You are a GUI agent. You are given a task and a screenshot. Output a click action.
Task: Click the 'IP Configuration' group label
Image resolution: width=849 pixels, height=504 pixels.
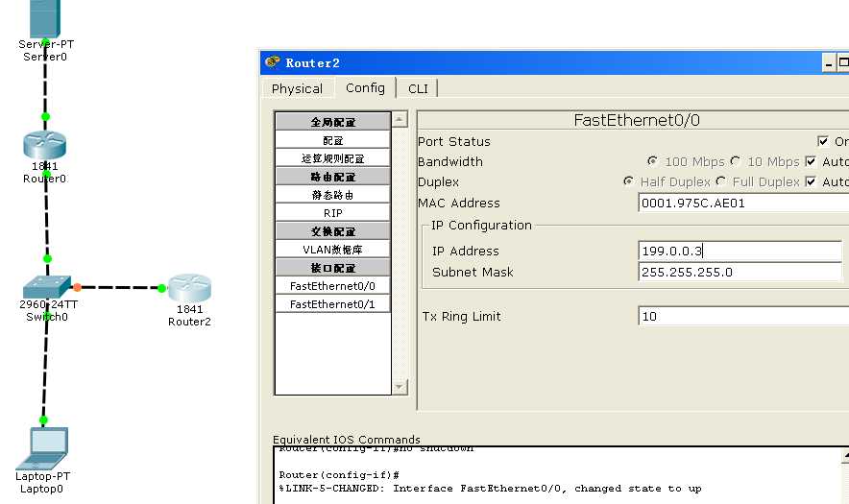[481, 226]
